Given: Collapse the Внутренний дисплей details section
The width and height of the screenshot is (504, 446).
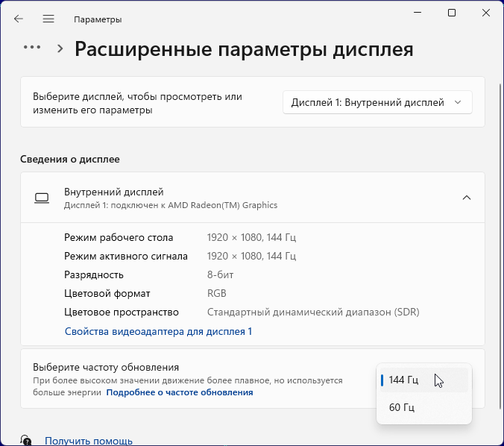Looking at the screenshot, I should (467, 198).
